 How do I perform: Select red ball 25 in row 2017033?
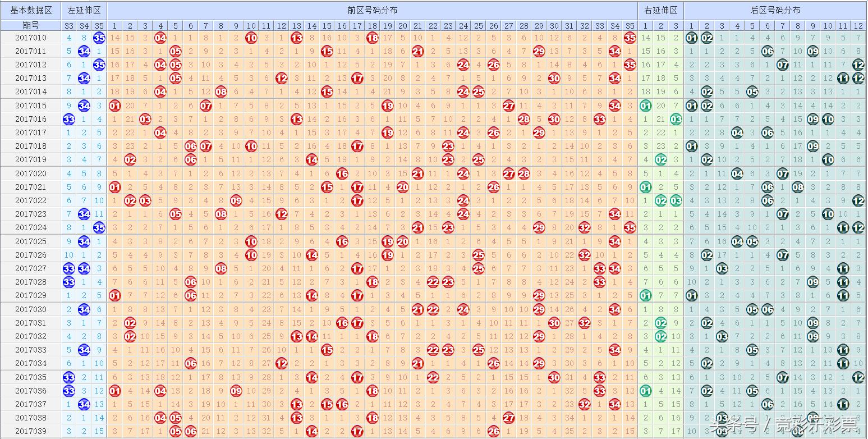click(x=479, y=350)
